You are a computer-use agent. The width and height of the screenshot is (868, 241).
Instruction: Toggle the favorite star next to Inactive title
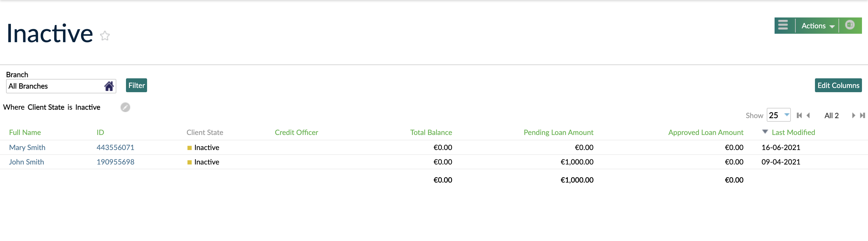coord(105,36)
